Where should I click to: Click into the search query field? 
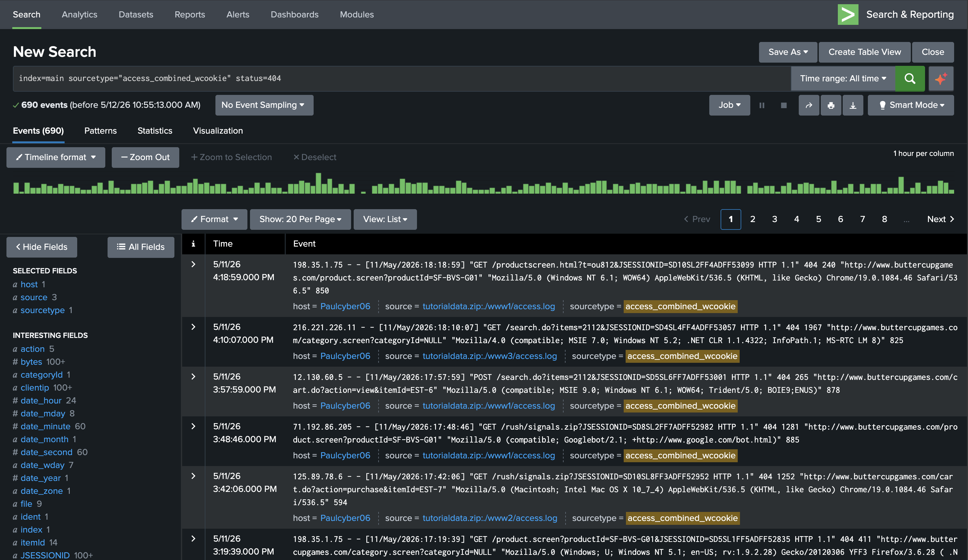click(x=402, y=78)
